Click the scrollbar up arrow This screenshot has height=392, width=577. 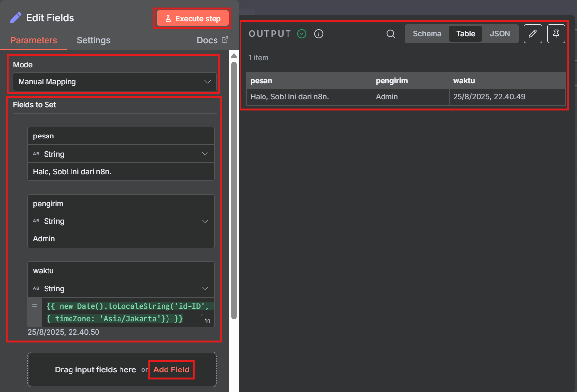[234, 55]
